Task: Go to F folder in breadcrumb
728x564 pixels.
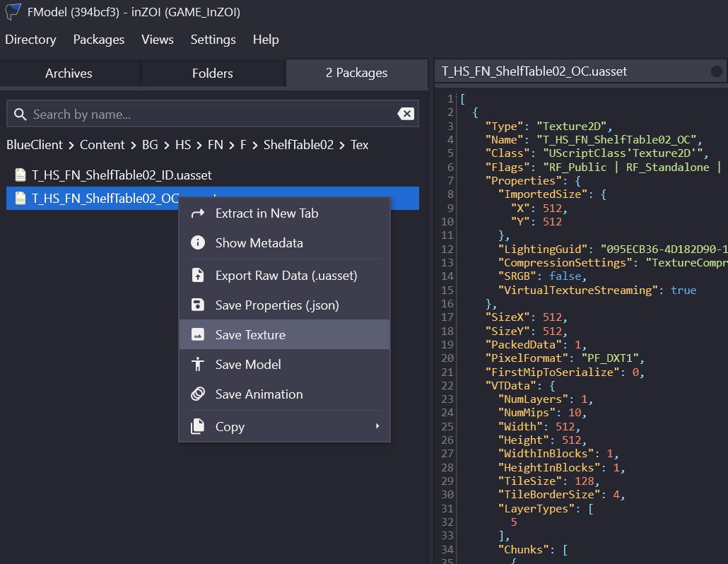Action: [x=243, y=145]
